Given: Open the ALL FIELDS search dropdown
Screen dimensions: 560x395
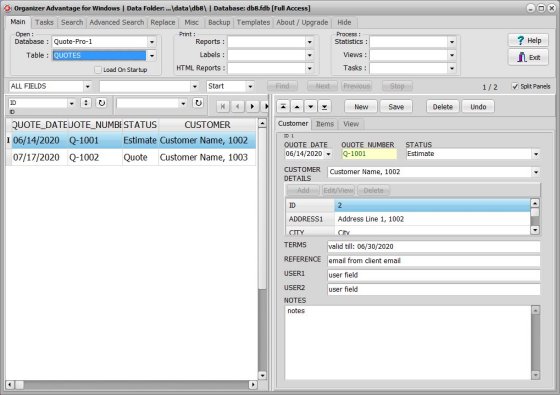Looking at the screenshot, I should point(88,86).
